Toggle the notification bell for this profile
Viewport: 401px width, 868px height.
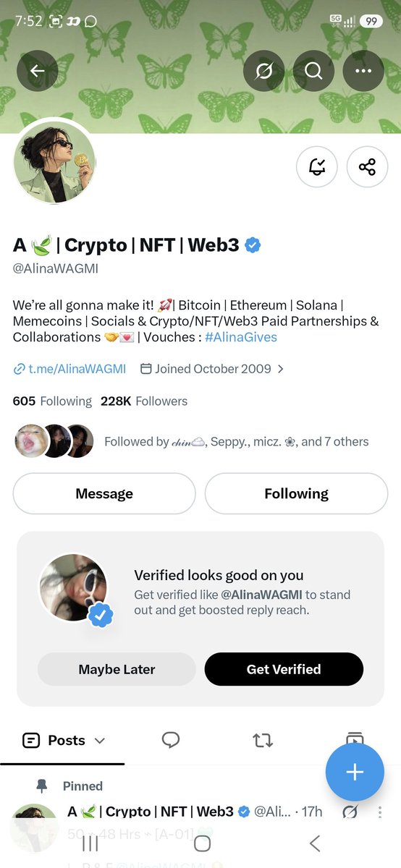click(x=317, y=167)
